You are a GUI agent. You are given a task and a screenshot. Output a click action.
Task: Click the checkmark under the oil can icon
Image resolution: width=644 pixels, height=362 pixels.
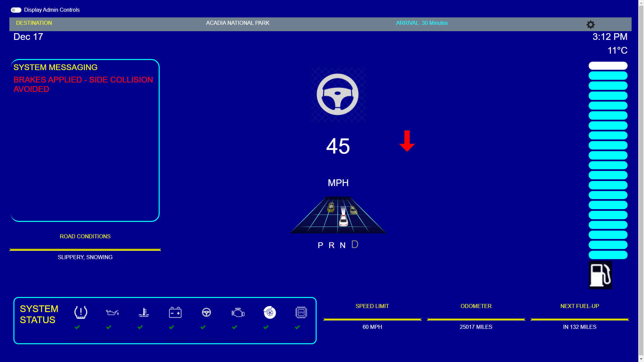(x=108, y=327)
